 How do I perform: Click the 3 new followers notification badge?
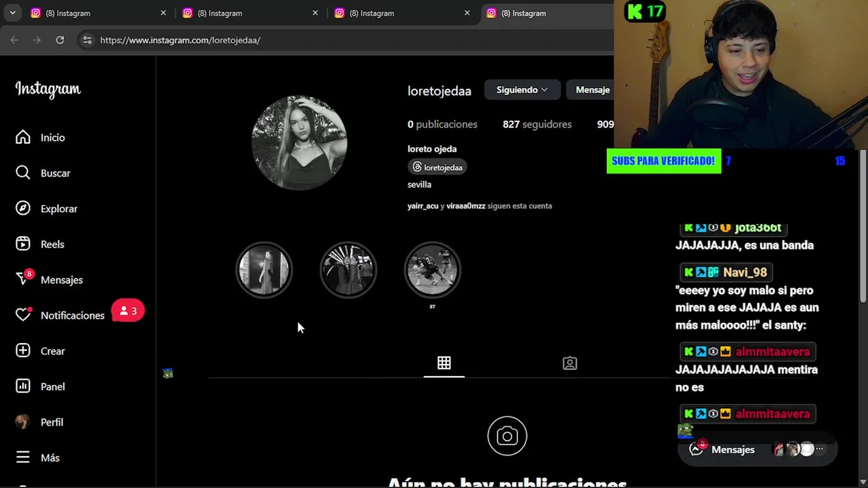[x=128, y=311]
